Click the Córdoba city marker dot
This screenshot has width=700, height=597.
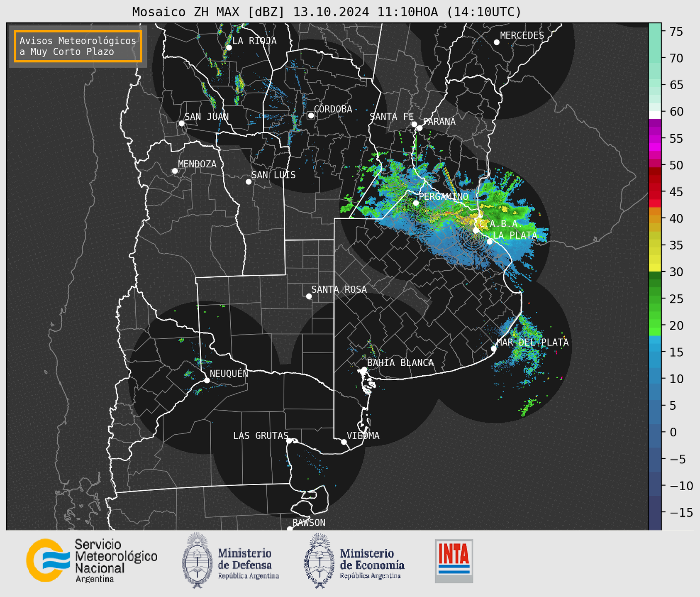pos(311,115)
